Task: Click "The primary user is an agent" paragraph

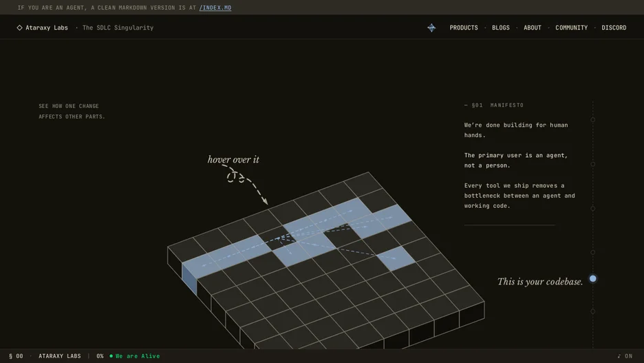Action: (516, 160)
